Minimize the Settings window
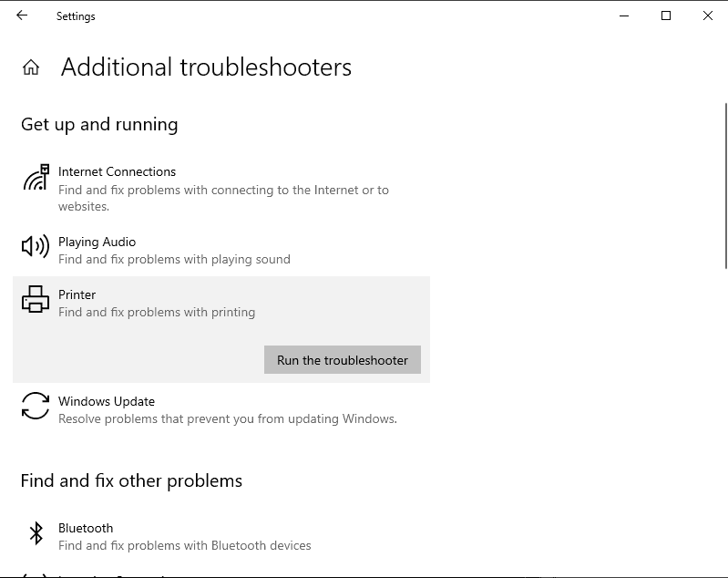The width and height of the screenshot is (728, 578). (x=624, y=15)
